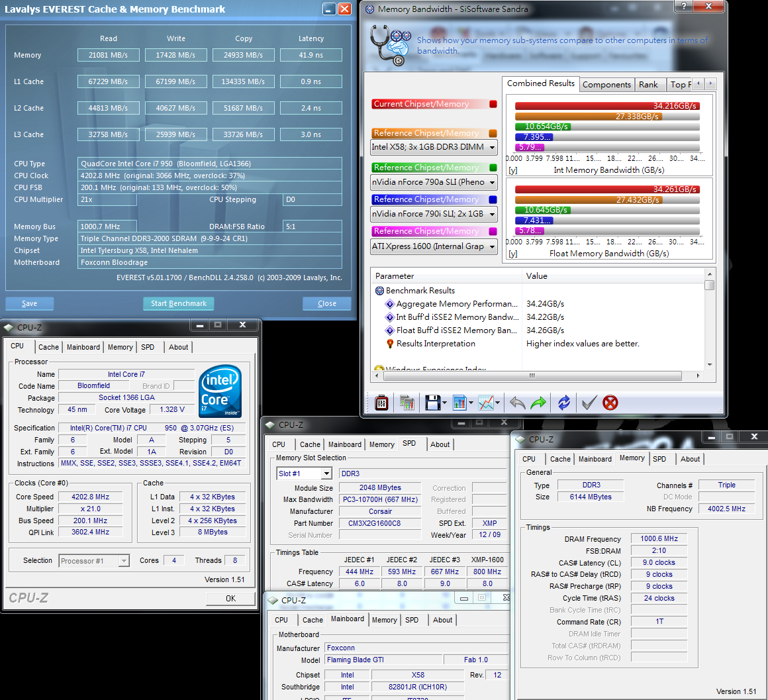The width and height of the screenshot is (768, 700).
Task: Click the orange Reference Chipset/Memory color swatch
Action: [x=493, y=133]
